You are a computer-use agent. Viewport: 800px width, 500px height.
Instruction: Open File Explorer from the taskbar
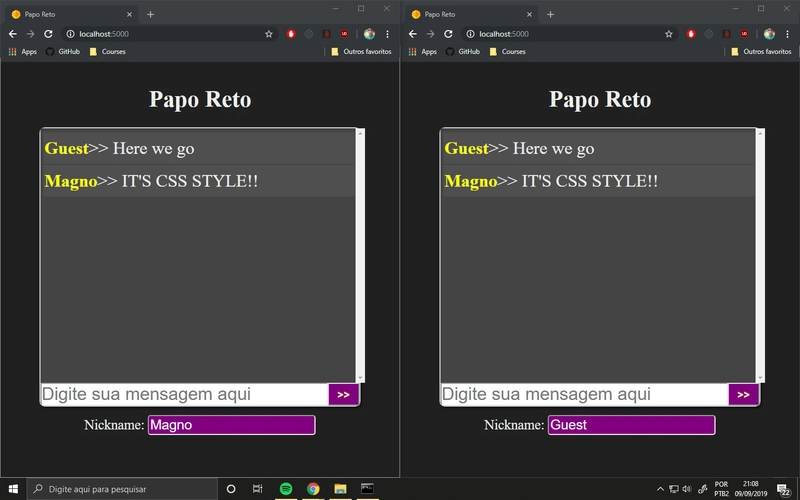pos(340,489)
